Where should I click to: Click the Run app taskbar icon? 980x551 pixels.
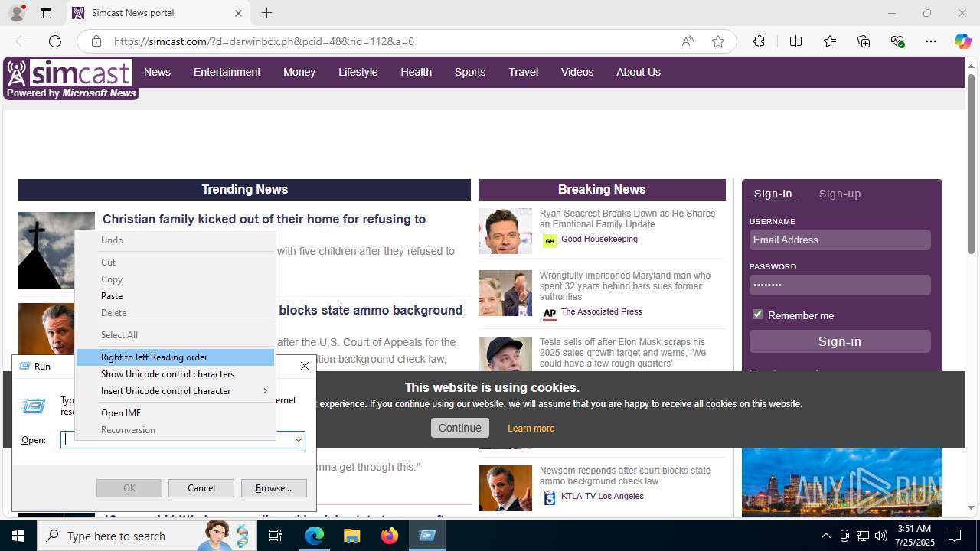coord(427,536)
